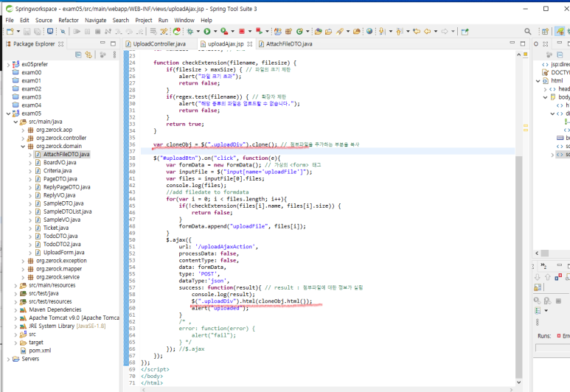Screen dimensions: 570x392
Task: Open the Project menu
Action: pyautogui.click(x=144, y=21)
